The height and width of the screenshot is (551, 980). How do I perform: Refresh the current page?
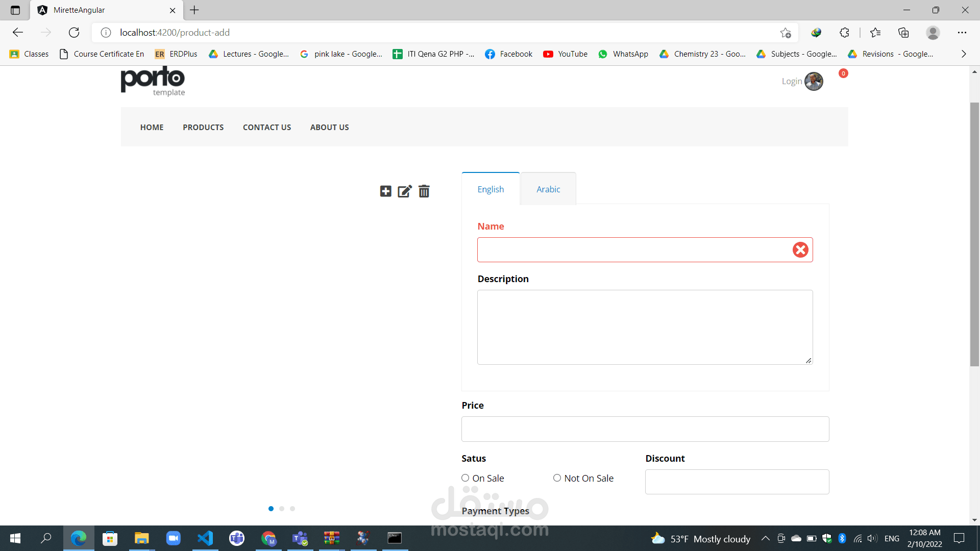(x=74, y=32)
